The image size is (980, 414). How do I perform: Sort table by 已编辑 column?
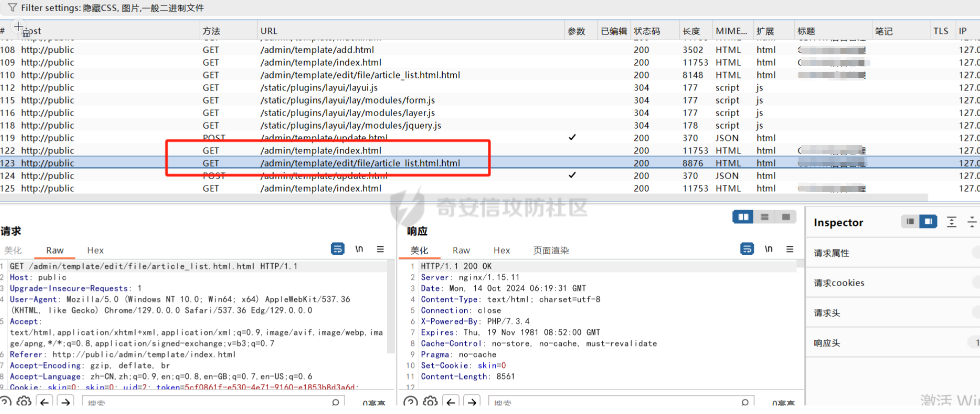[614, 31]
